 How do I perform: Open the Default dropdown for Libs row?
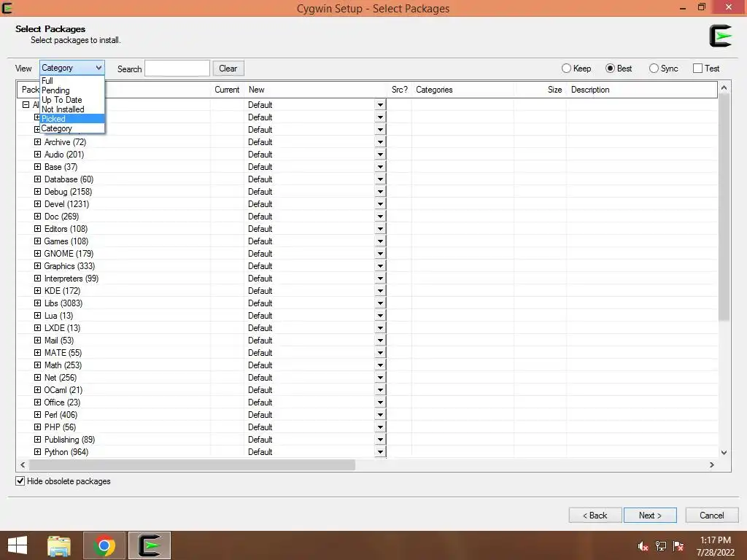tap(380, 303)
